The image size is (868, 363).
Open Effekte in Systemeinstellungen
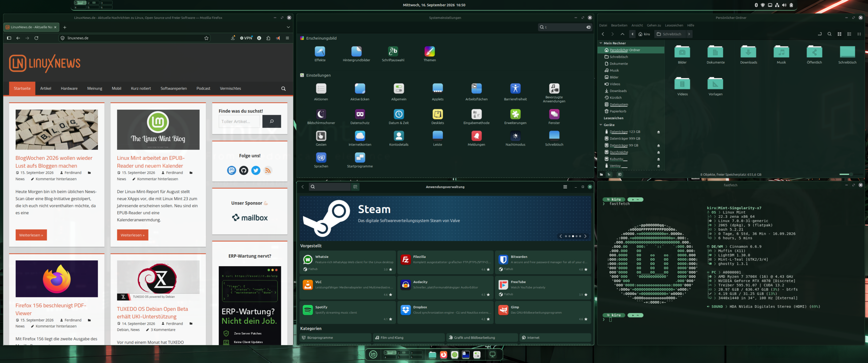click(x=320, y=54)
